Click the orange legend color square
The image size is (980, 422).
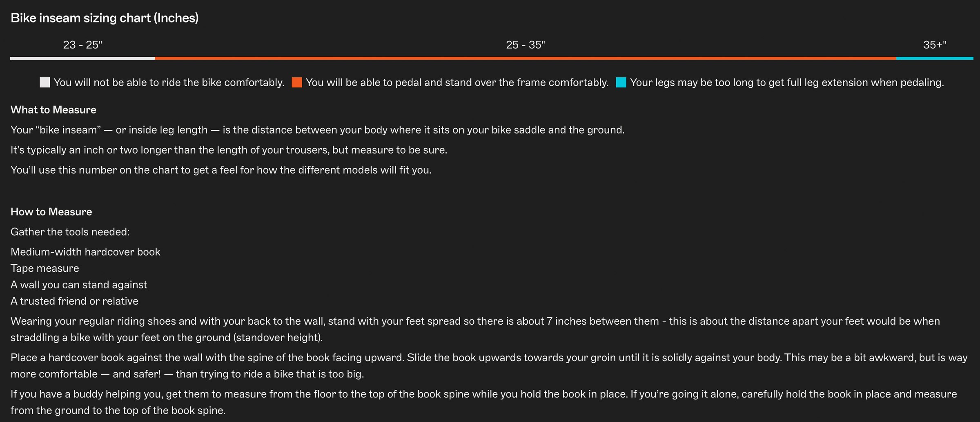pyautogui.click(x=297, y=83)
